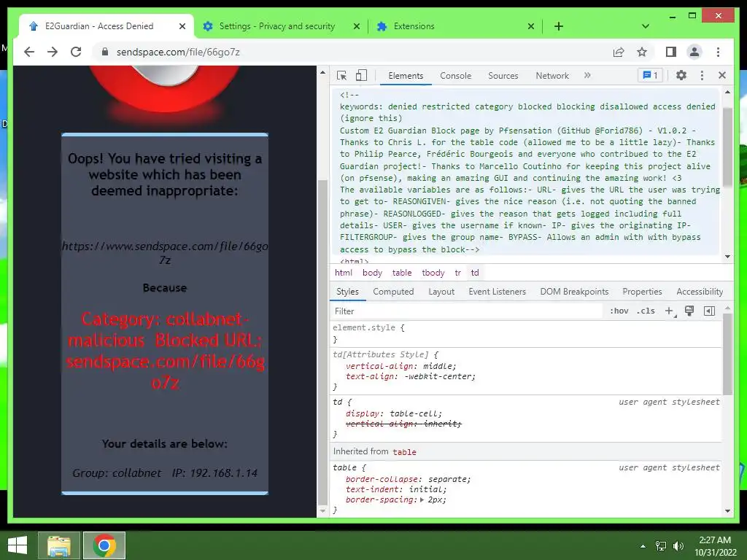Open the profile avatar menu

694,52
